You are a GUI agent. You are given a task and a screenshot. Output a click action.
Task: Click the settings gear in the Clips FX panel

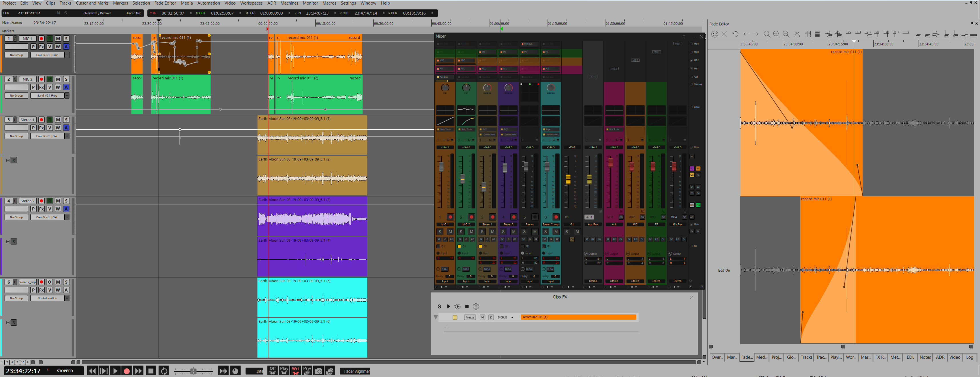pyautogui.click(x=475, y=306)
